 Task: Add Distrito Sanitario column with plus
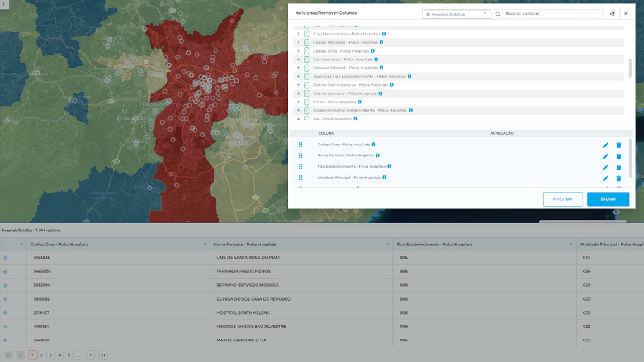299,93
